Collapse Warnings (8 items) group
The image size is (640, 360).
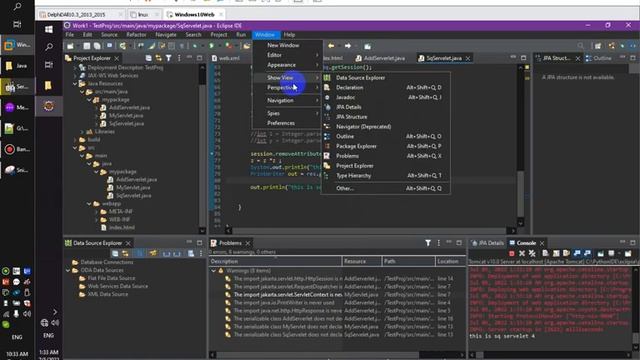coord(213,271)
